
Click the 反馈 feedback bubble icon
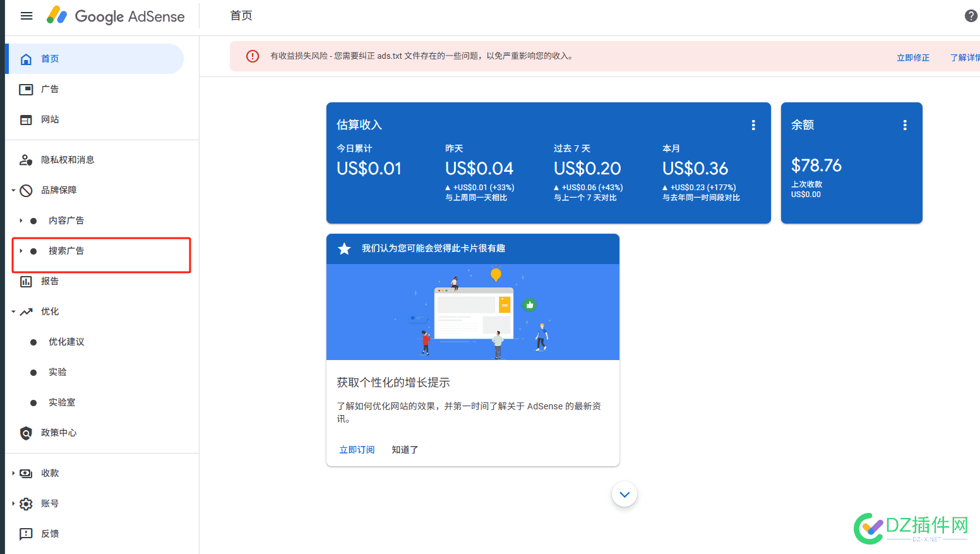[x=26, y=534]
